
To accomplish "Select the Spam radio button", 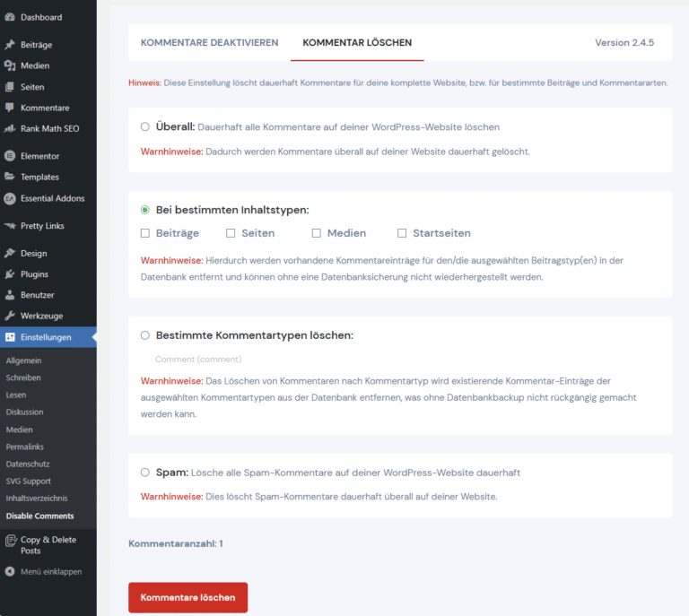I will [145, 473].
